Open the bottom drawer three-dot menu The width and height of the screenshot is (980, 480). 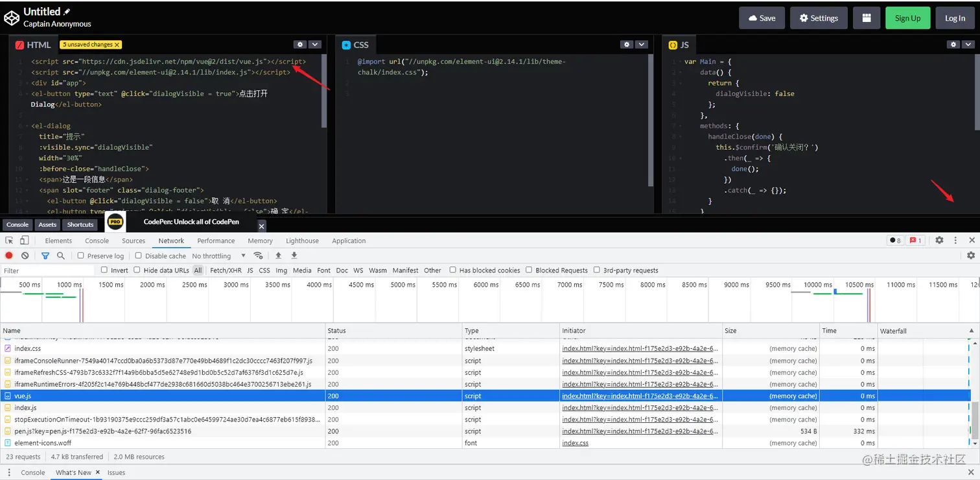pyautogui.click(x=10, y=472)
